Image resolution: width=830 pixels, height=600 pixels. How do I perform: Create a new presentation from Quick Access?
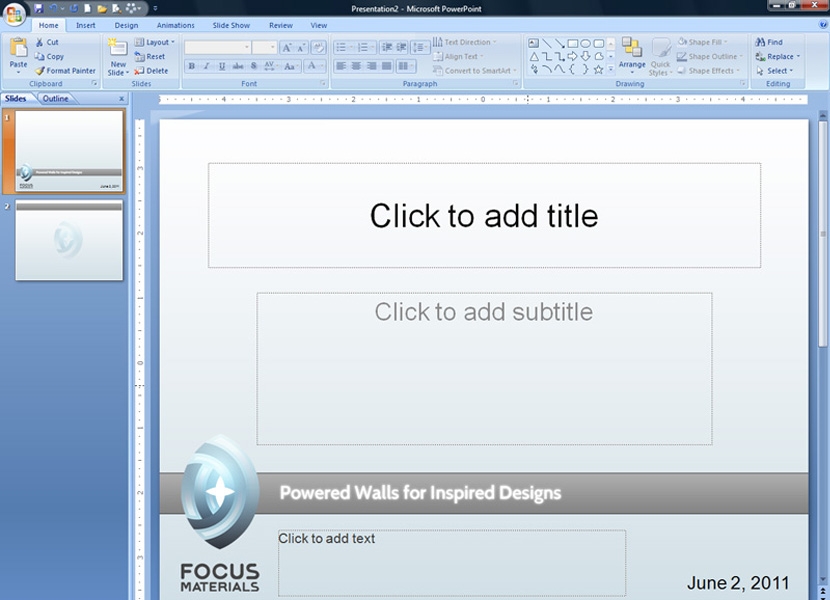pyautogui.click(x=87, y=8)
